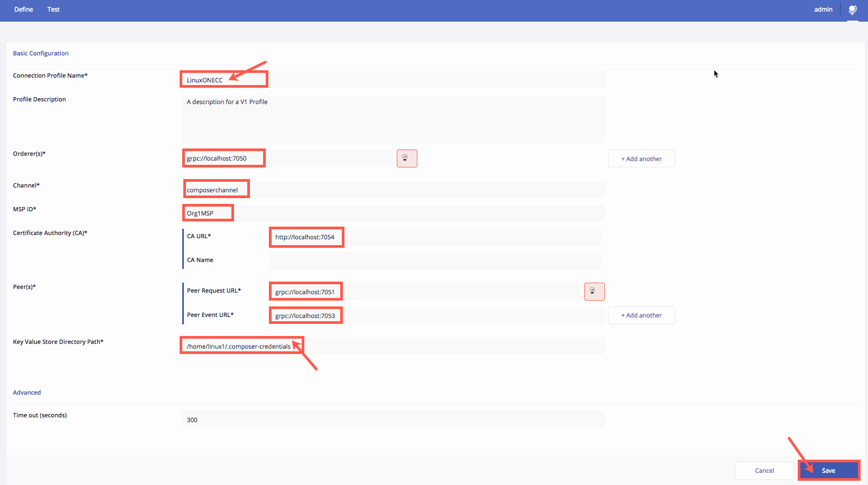Edit the Key Value Store Directory Path
The image size is (868, 485).
coord(394,346)
